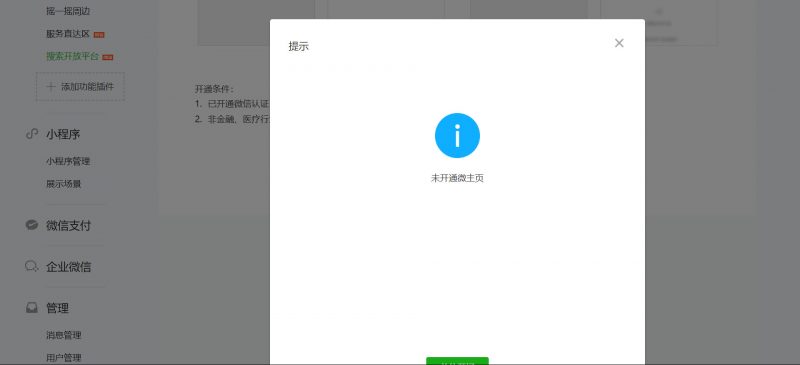Close the 提示 dialog with the X
The width and height of the screenshot is (800, 365).
619,43
